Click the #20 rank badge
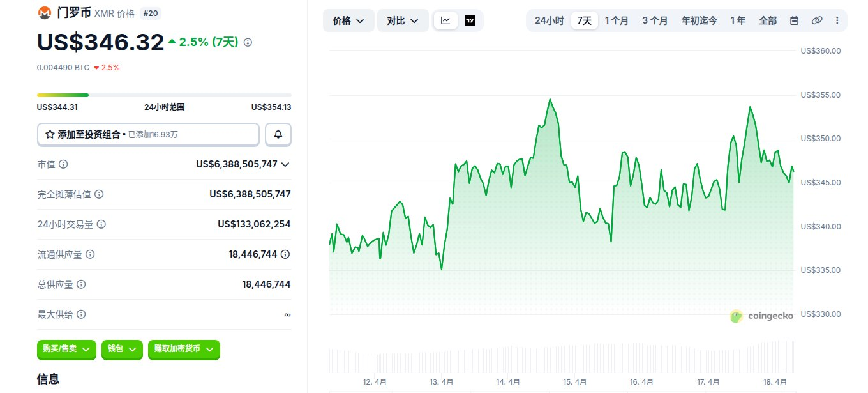 150,13
